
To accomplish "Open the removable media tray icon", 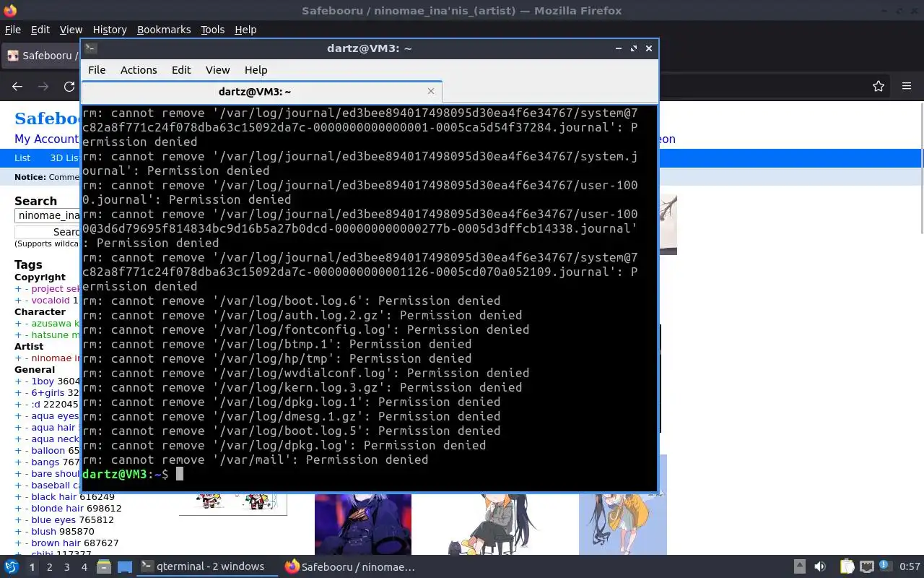I will tap(800, 567).
